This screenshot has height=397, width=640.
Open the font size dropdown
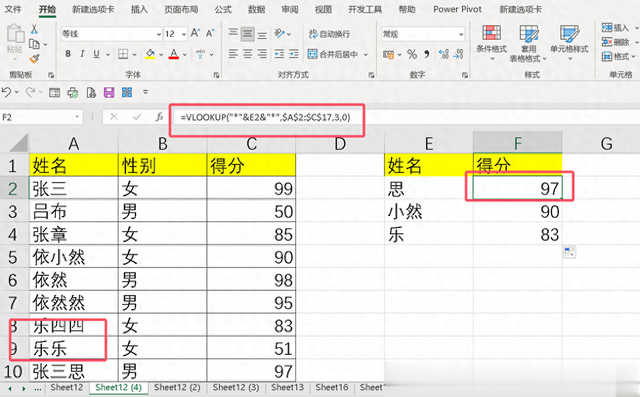point(184,34)
